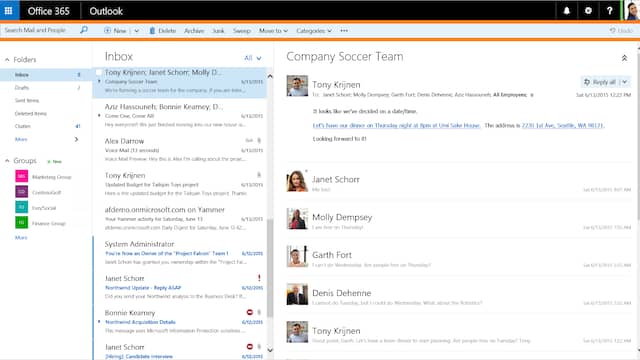The width and height of the screenshot is (640, 360).
Task: Open the Categories dropdown
Action: (313, 31)
